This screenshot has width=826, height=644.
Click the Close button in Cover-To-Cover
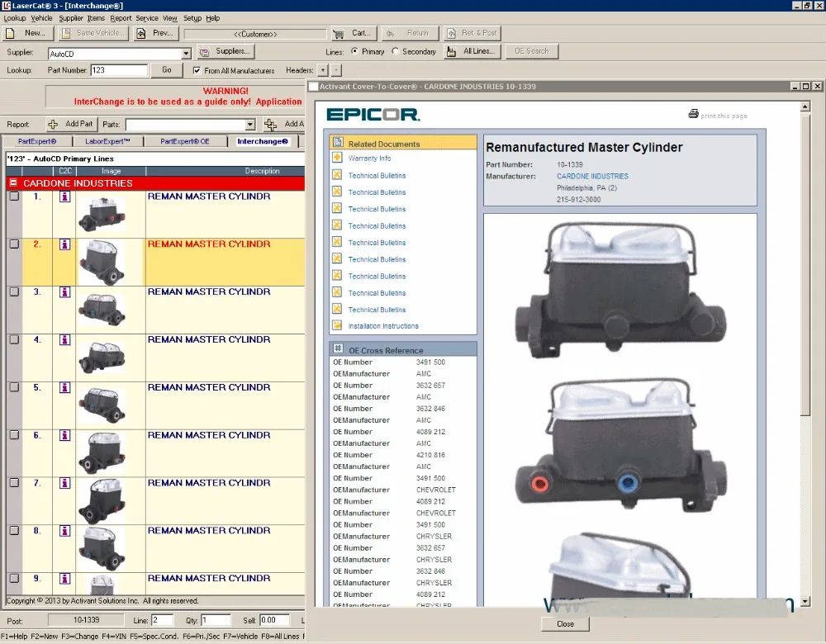[565, 623]
